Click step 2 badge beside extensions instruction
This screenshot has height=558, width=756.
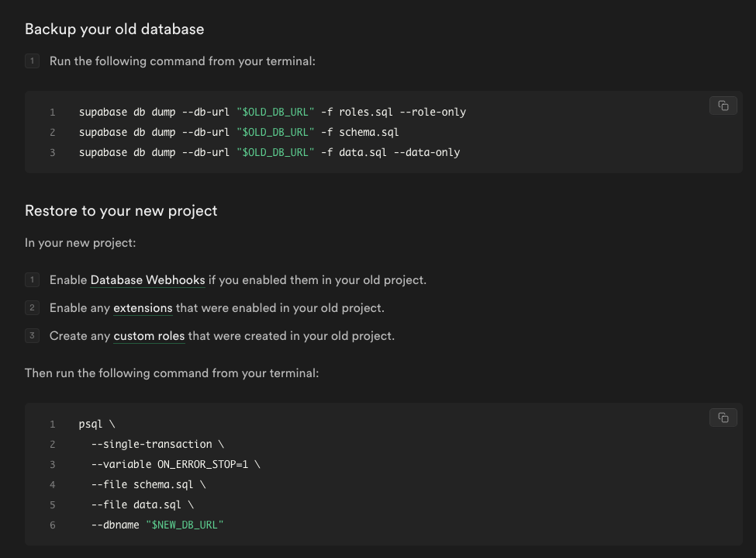coord(32,307)
